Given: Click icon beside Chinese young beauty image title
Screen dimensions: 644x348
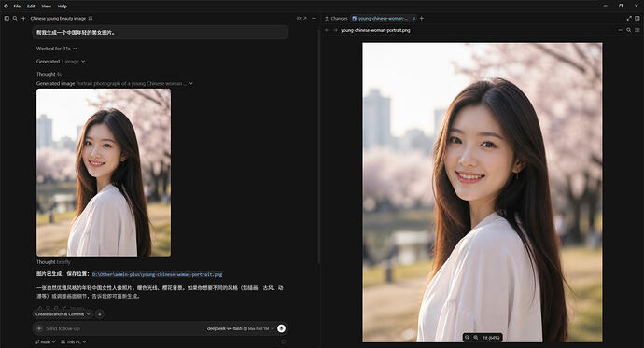Looking at the screenshot, I should click(x=91, y=18).
